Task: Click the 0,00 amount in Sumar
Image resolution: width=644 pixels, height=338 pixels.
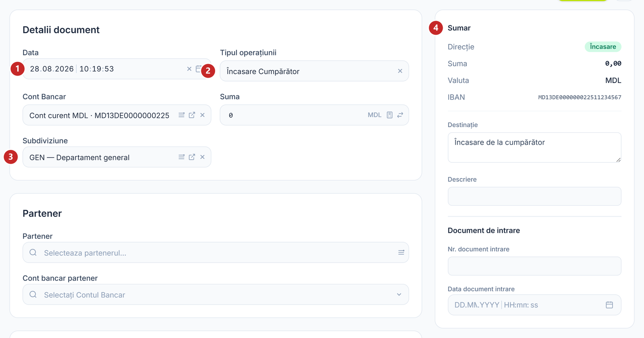Action: [x=613, y=64]
